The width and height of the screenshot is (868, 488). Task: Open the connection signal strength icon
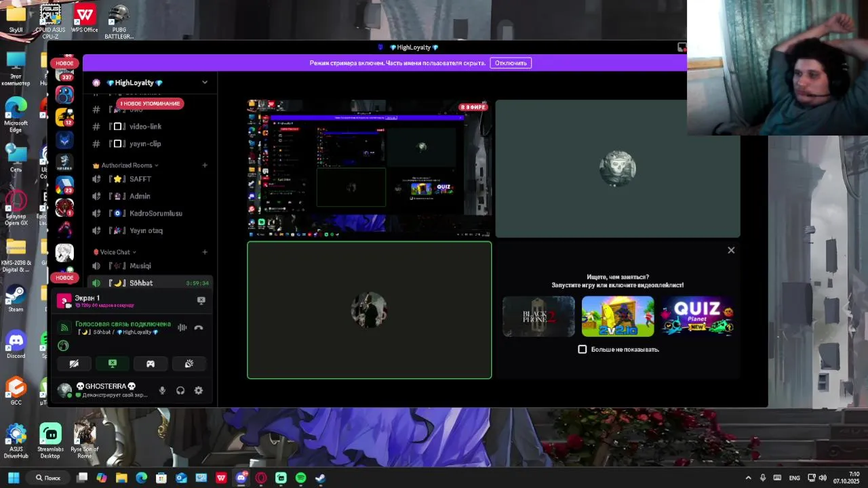[x=64, y=327]
